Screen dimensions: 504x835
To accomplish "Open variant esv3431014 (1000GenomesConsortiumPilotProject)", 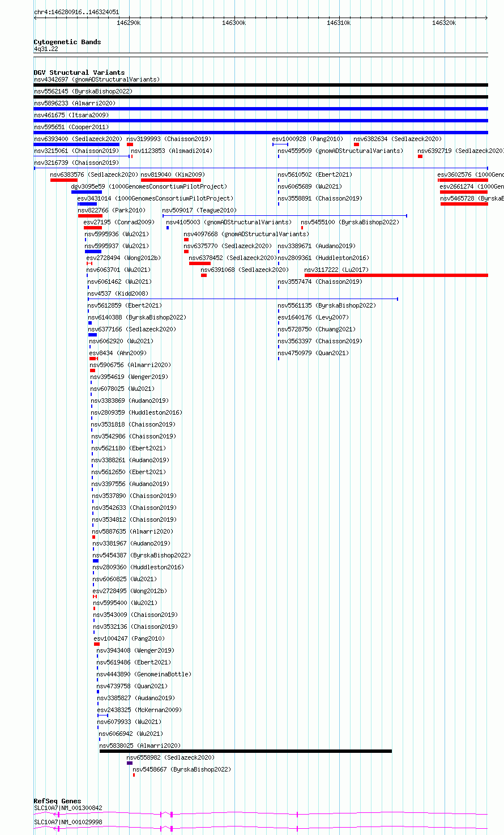I will click(x=155, y=198).
